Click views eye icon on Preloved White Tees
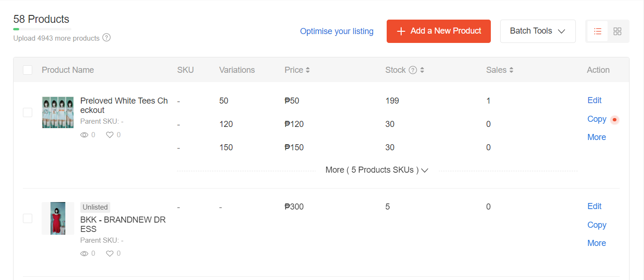 tap(85, 135)
